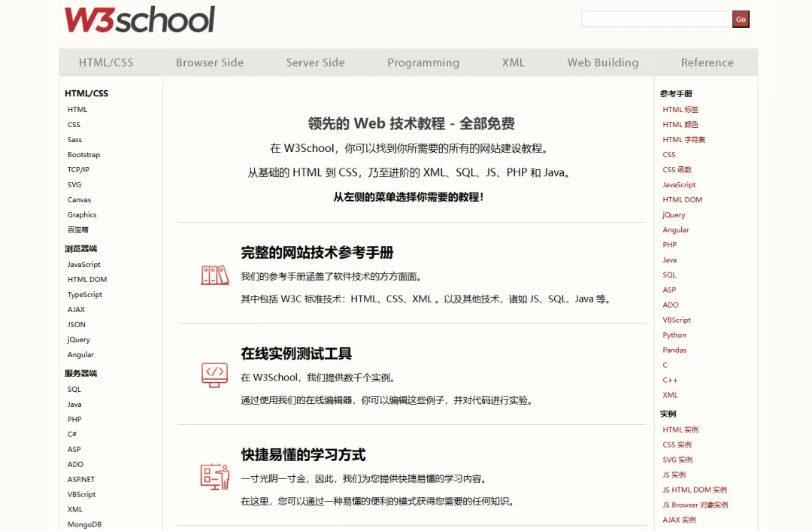812x531 pixels.
Task: Click the W3school logo
Action: [139, 20]
